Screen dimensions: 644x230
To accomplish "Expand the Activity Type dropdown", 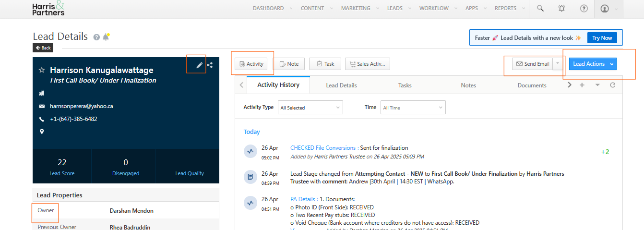I will (310, 108).
